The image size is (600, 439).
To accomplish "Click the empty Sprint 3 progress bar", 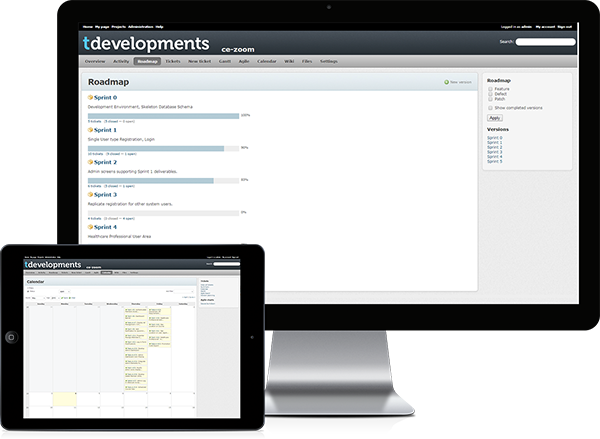I will click(x=163, y=213).
